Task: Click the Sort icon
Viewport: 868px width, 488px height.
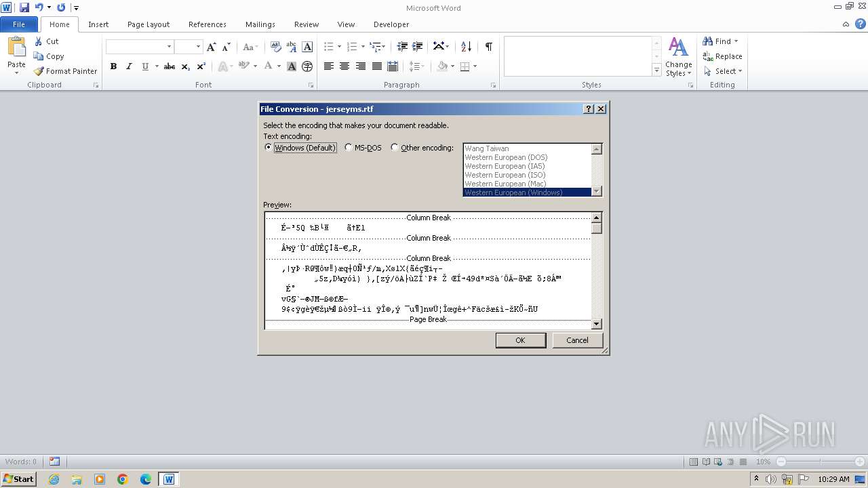Action: click(466, 47)
